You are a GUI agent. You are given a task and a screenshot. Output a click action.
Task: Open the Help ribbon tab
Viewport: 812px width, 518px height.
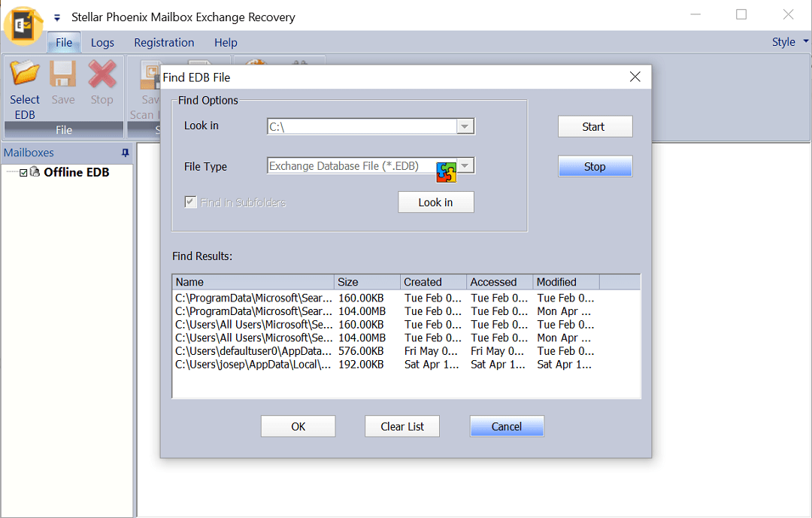tap(226, 42)
